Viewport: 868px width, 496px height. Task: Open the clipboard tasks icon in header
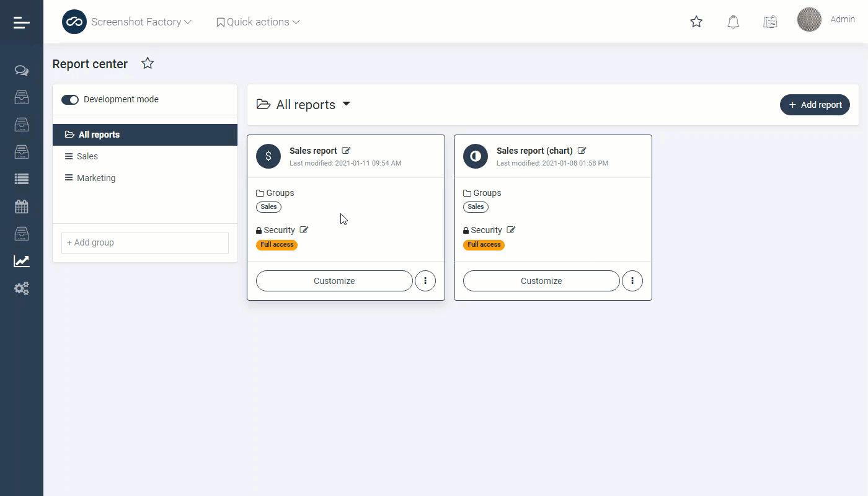click(770, 22)
